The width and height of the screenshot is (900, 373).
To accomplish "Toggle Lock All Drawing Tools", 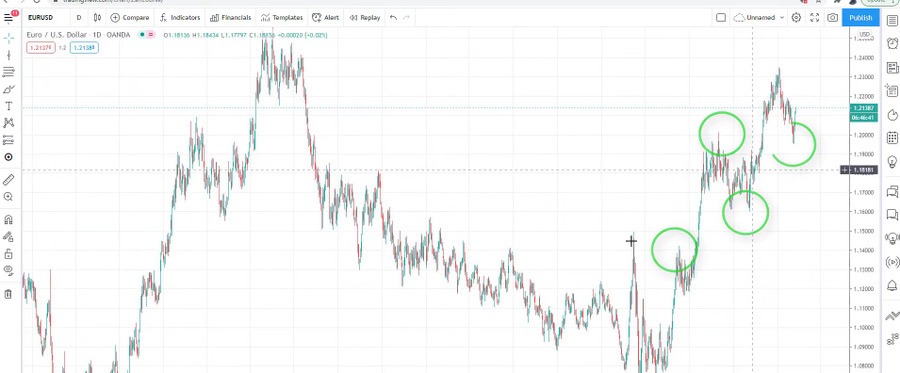I will click(x=9, y=253).
